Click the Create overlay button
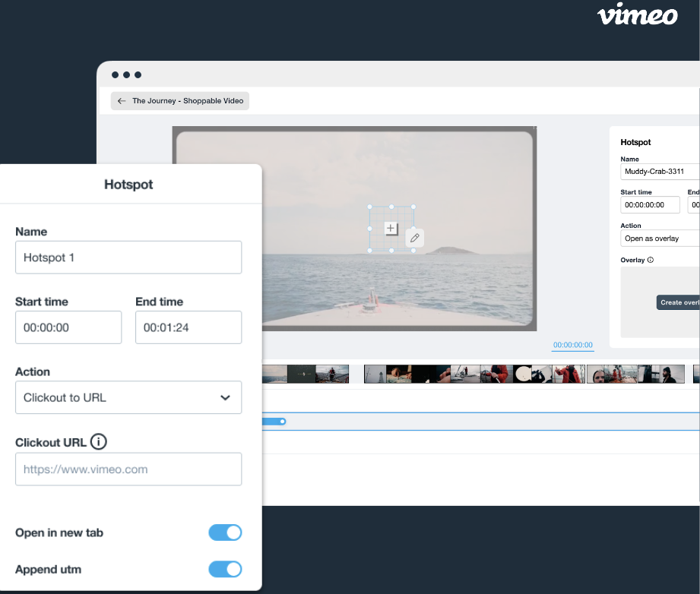Viewport: 700px width, 594px height. [679, 302]
